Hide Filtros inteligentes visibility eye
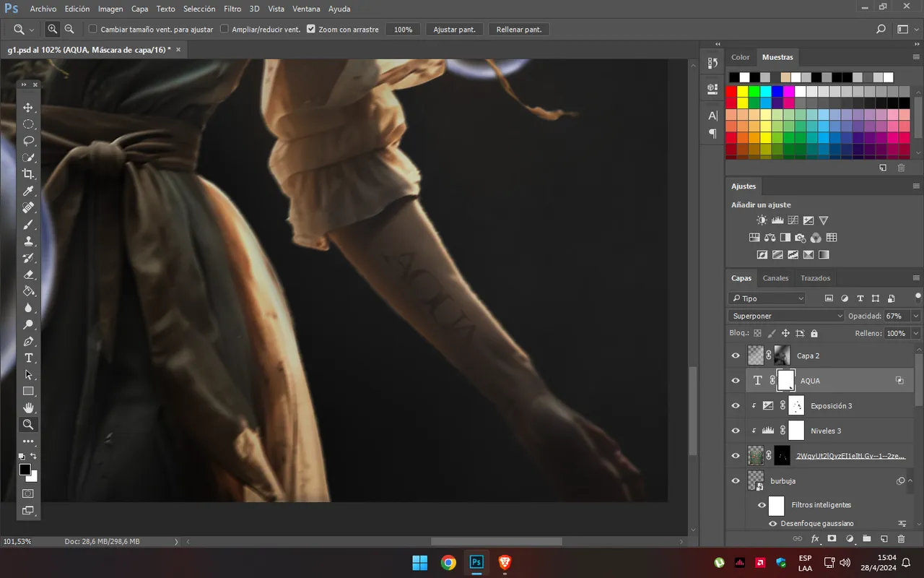 click(x=762, y=505)
